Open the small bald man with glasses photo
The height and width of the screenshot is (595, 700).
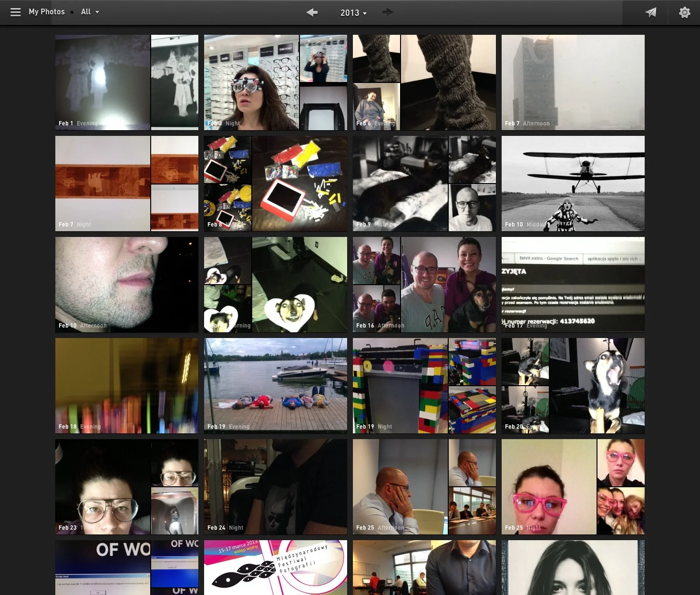[x=472, y=208]
